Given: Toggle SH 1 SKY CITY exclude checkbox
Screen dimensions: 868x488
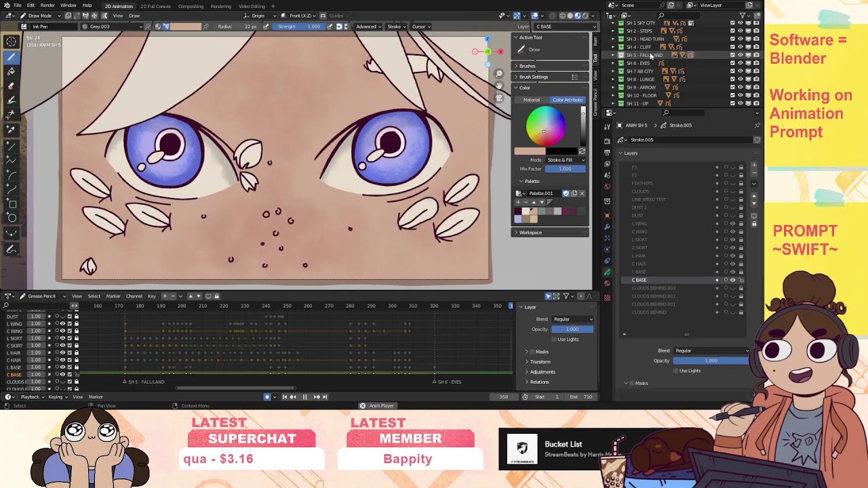Looking at the screenshot, I should click(732, 23).
